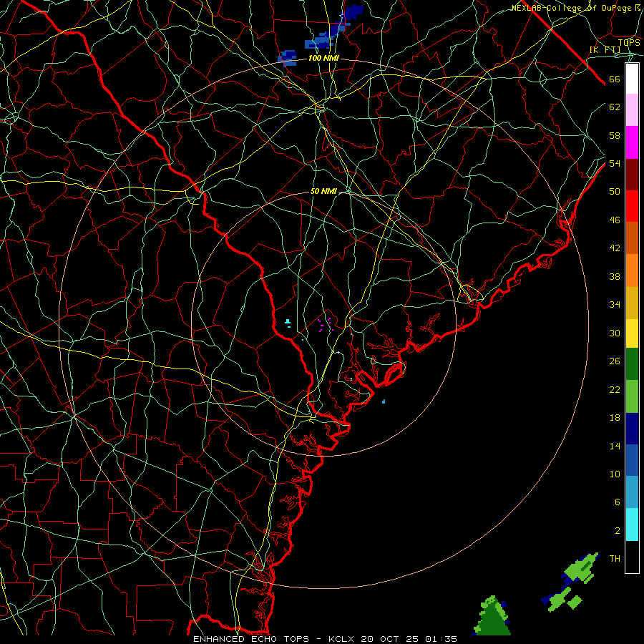The height and width of the screenshot is (644, 644).
Task: Click the '34' legend value
Action: tap(615, 305)
